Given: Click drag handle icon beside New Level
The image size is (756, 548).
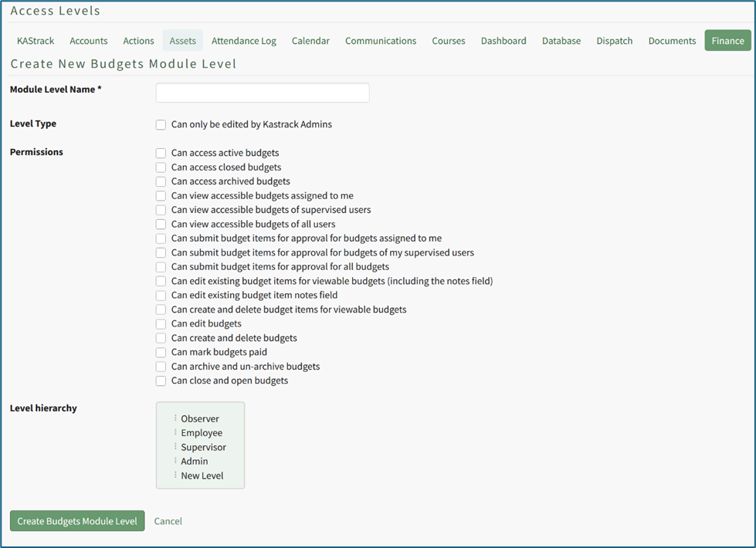Looking at the screenshot, I should 175,475.
